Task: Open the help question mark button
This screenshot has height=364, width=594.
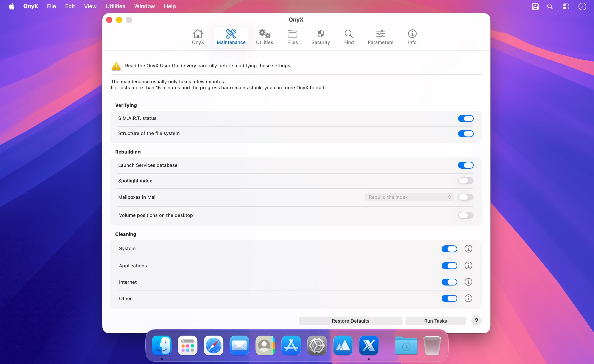Action: point(476,321)
